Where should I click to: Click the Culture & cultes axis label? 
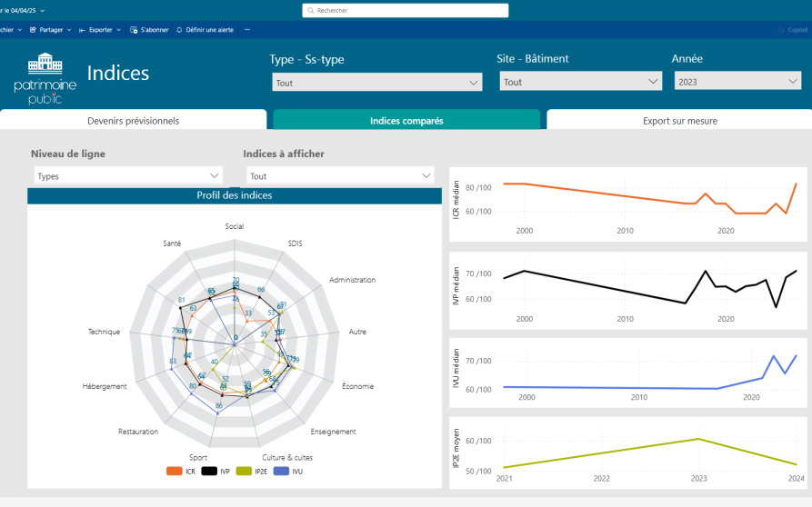tap(287, 457)
